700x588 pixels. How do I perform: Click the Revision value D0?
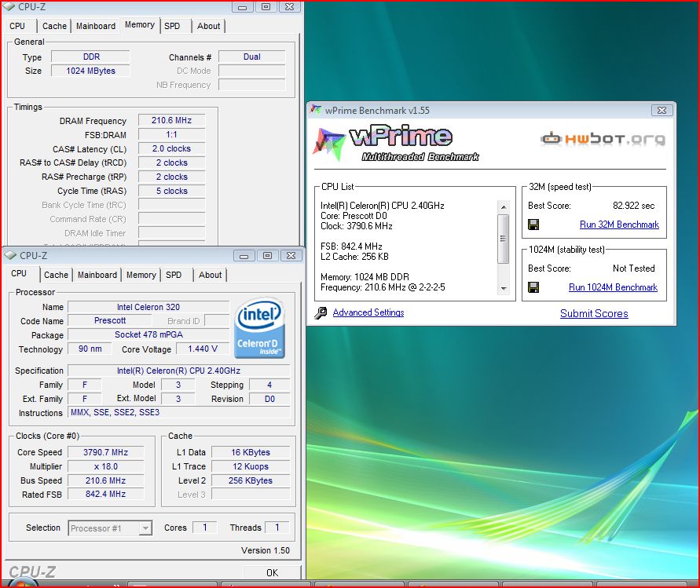269,399
